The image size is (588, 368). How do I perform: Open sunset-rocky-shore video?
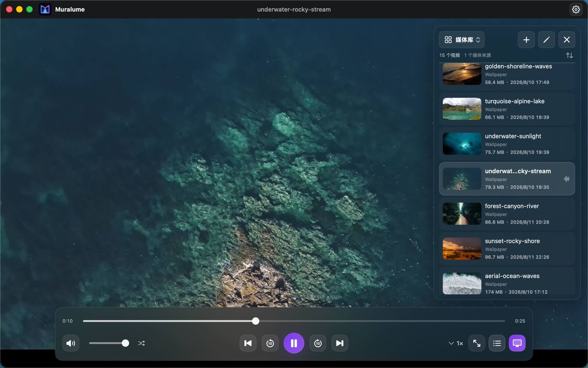pos(507,249)
